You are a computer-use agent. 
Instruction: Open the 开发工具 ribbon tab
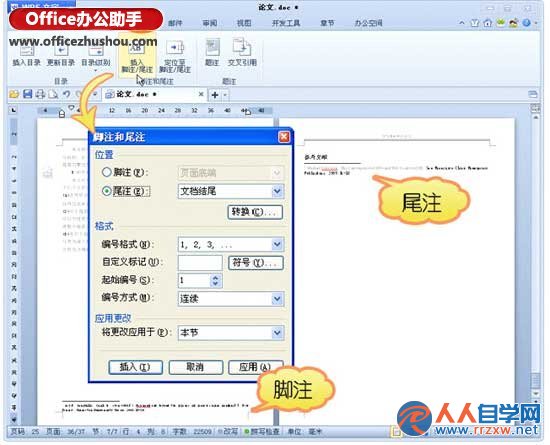286,23
